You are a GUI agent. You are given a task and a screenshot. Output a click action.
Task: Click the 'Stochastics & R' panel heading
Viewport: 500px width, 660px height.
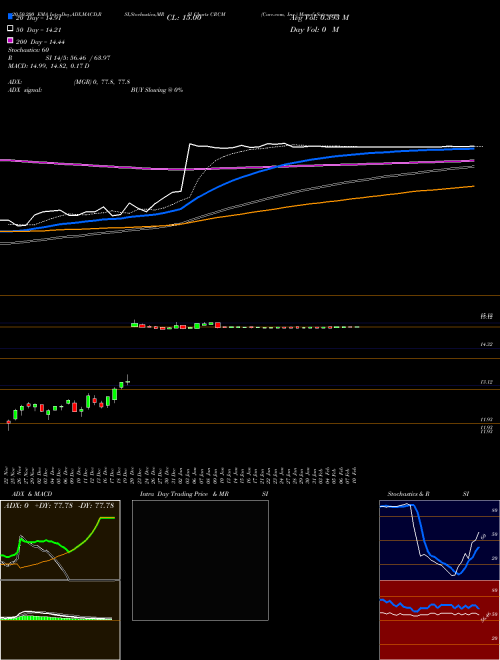click(x=408, y=494)
